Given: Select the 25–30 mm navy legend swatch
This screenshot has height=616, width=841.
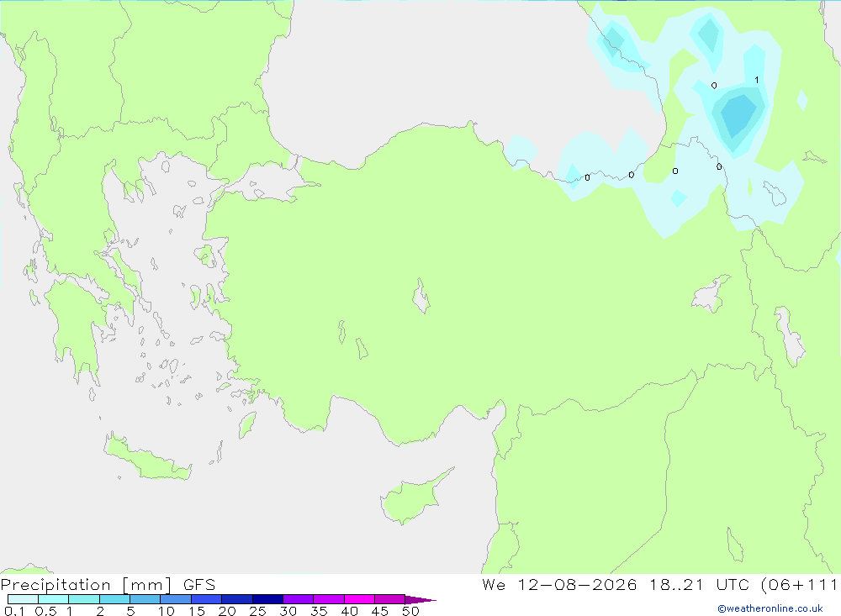Looking at the screenshot, I should [267, 599].
